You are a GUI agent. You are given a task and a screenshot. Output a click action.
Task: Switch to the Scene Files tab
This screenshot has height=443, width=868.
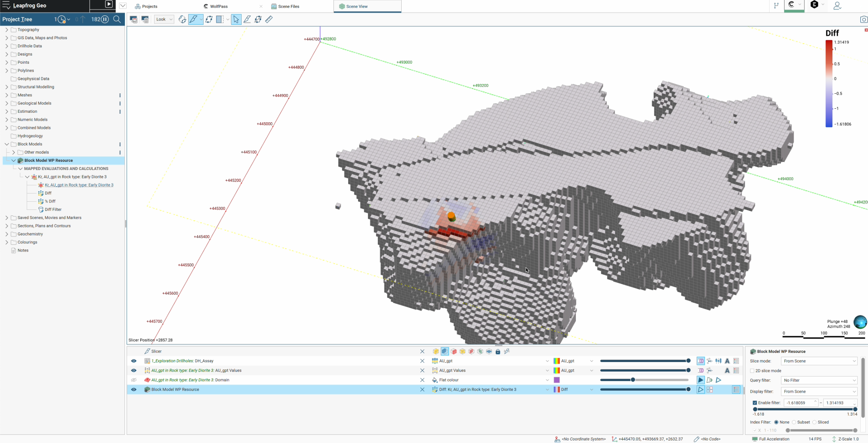288,6
